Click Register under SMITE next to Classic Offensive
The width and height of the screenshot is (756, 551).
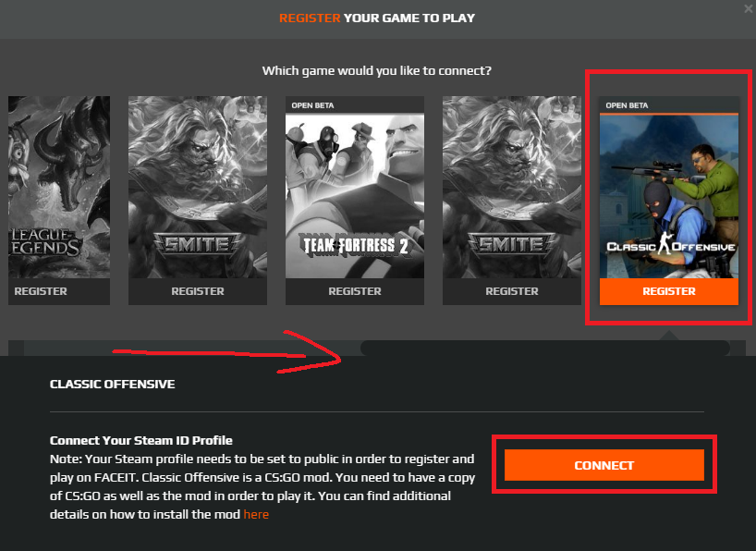pyautogui.click(x=512, y=291)
